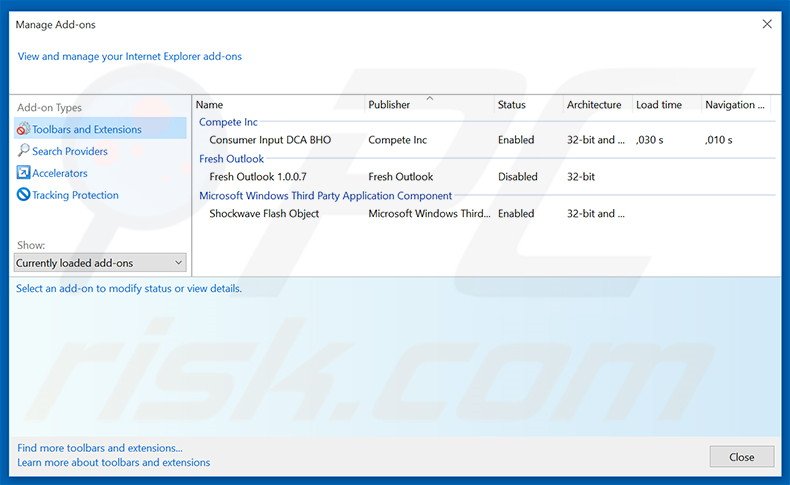Click 32-bit architecture in Fresh Outlook row
This screenshot has width=790, height=485.
pos(581,177)
